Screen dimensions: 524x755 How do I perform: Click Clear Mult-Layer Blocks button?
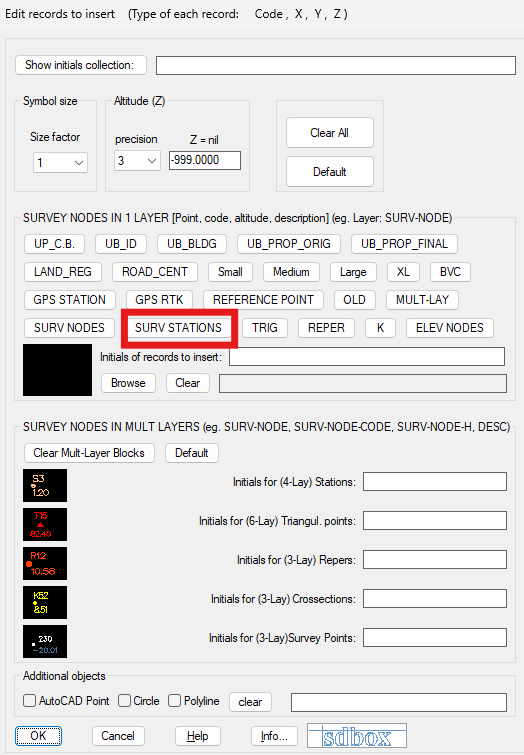tap(89, 453)
